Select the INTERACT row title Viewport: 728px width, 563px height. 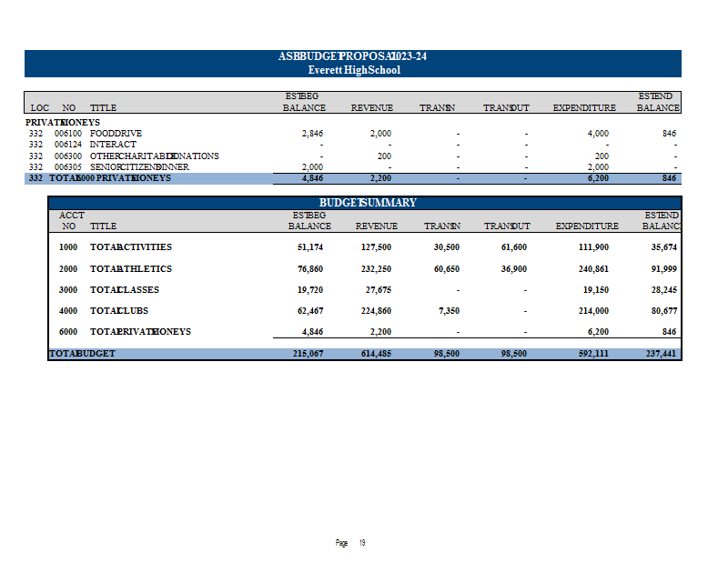click(x=113, y=145)
